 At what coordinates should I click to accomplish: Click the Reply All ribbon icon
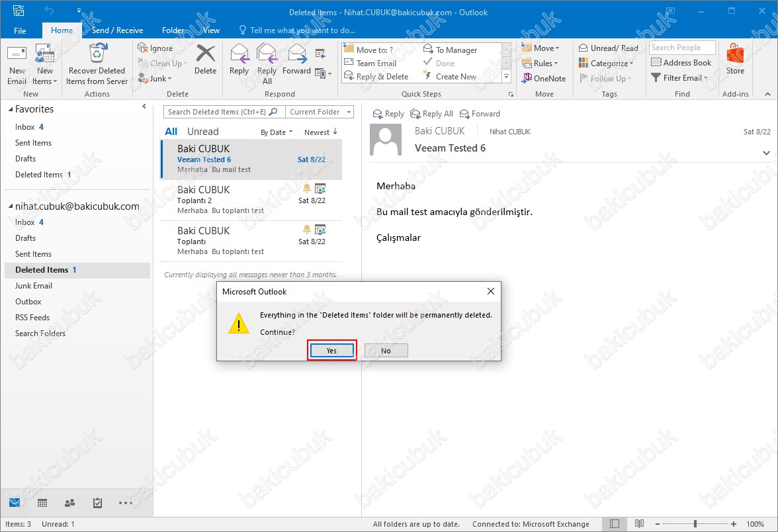point(267,64)
